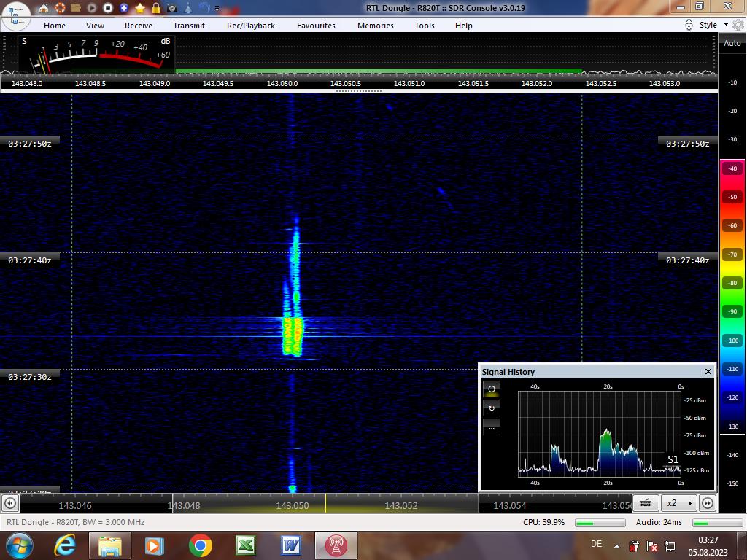
Task: Click the blue swirl icon in toolbar
Action: coord(204,8)
